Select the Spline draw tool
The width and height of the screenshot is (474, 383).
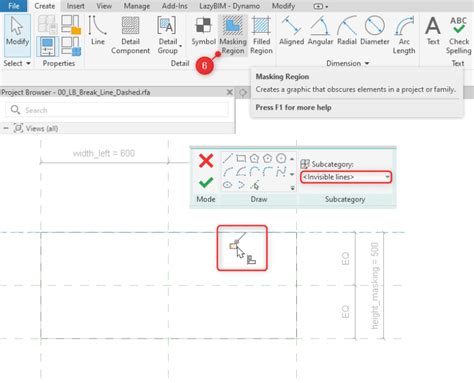(281, 172)
